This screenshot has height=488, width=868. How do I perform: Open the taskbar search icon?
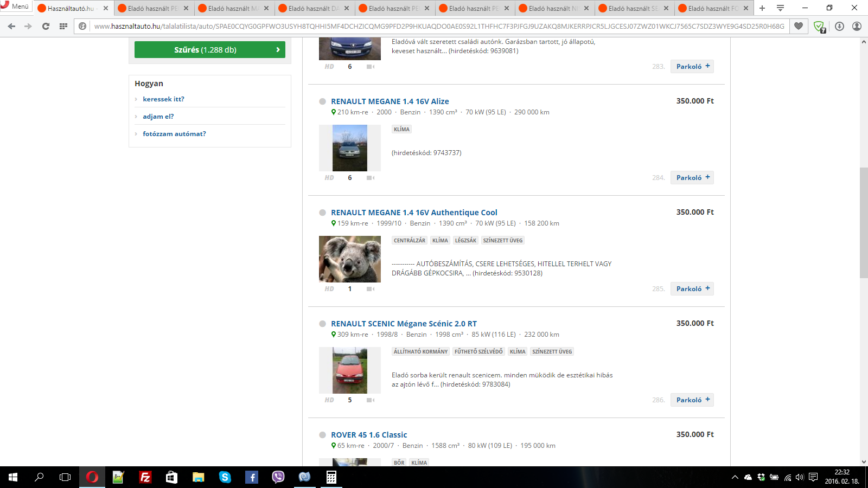[39, 477]
